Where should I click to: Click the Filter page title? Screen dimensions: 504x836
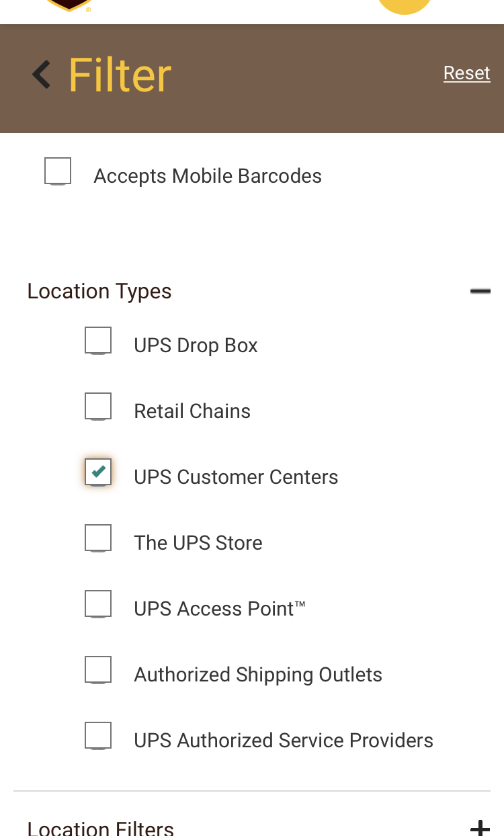[x=120, y=75]
